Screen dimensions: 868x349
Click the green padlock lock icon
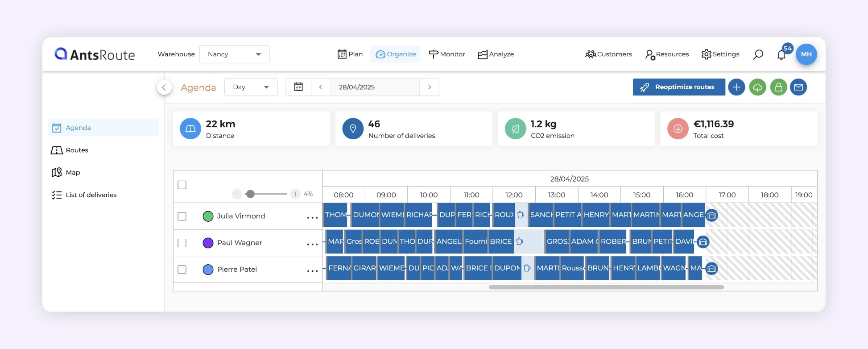click(778, 87)
